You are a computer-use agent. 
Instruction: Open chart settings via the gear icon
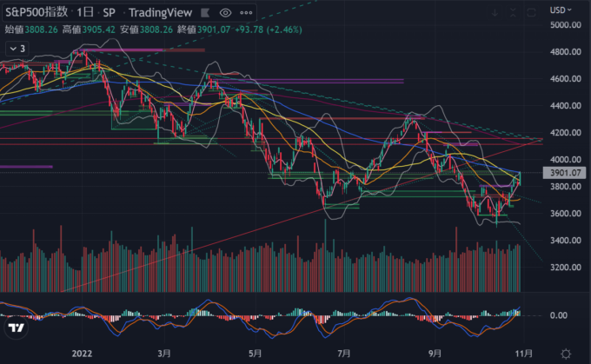pyautogui.click(x=567, y=353)
